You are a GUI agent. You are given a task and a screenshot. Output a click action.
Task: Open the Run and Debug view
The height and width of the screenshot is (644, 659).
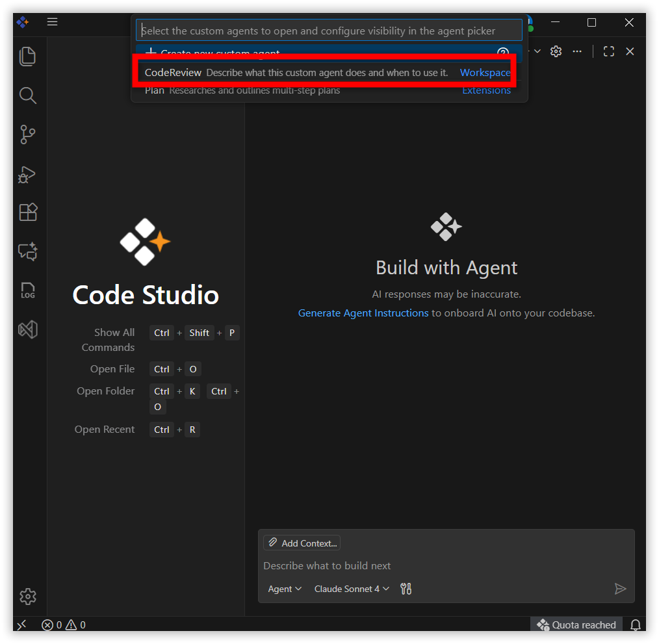click(27, 174)
